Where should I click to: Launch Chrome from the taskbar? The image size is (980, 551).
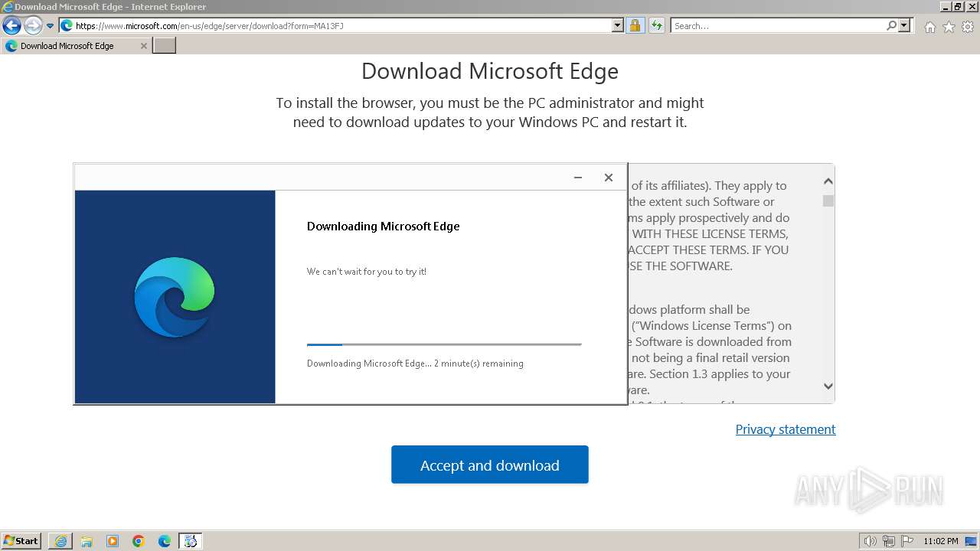coord(139,541)
